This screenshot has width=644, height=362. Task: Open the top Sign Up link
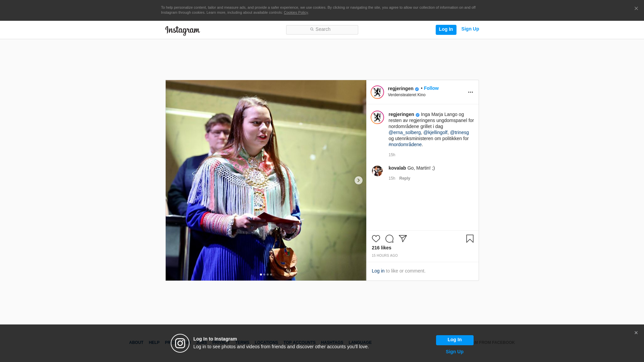[x=470, y=29]
